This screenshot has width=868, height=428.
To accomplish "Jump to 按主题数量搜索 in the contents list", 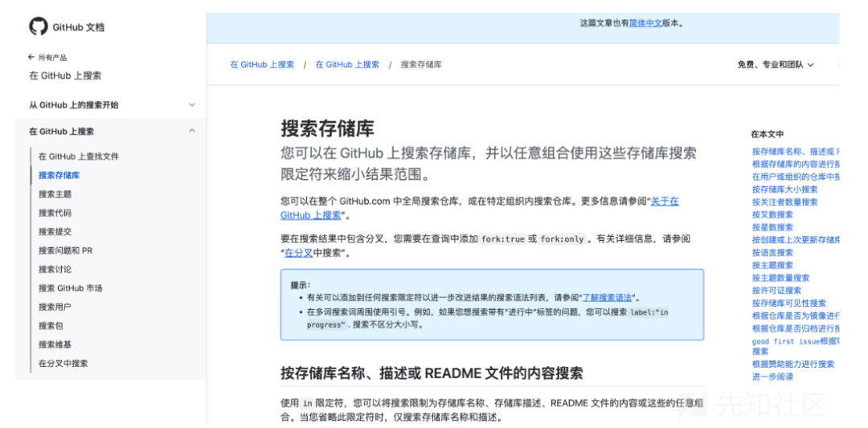I will [780, 278].
